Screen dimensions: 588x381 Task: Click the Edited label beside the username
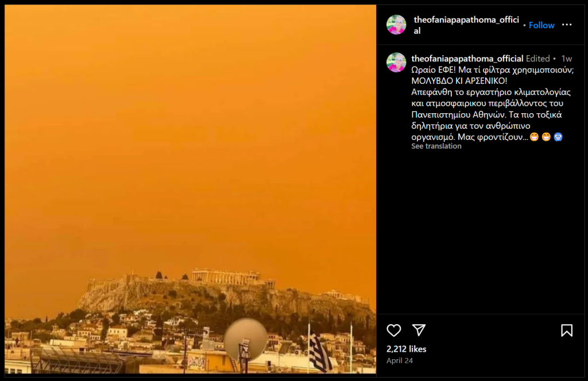tap(537, 59)
